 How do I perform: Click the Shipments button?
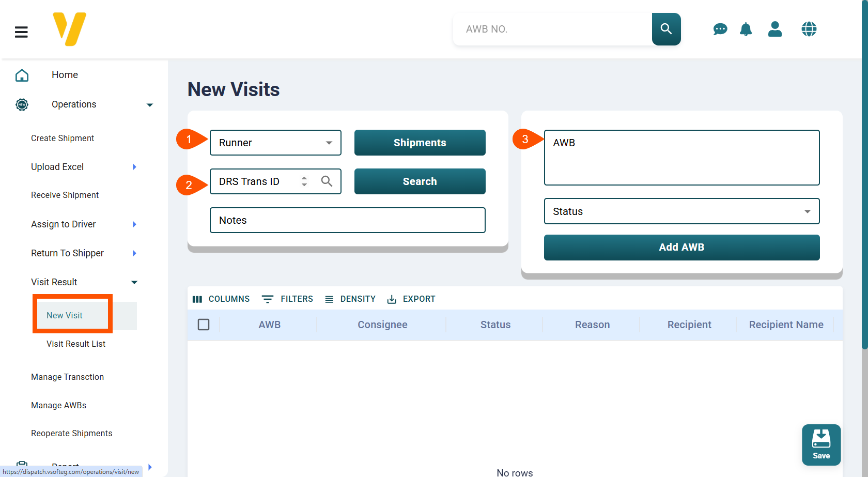coord(420,143)
